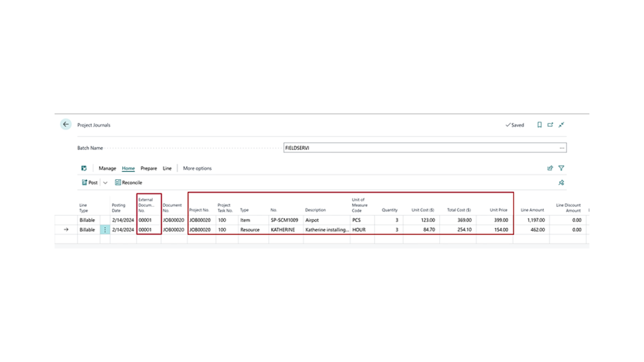Open the Prepare menu
Image resolution: width=644 pixels, height=362 pixels.
(149, 168)
